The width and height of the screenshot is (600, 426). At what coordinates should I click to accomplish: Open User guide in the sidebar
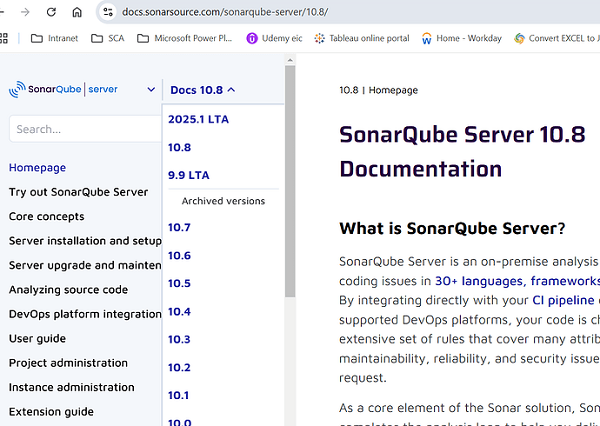38,339
